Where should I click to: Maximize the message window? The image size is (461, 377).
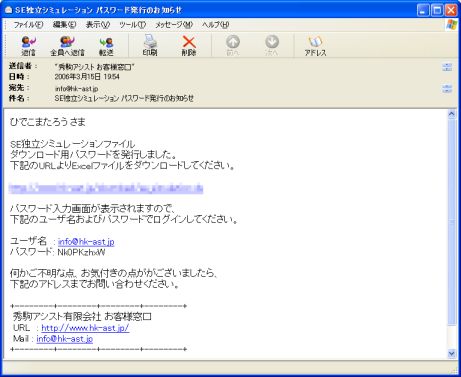437,10
